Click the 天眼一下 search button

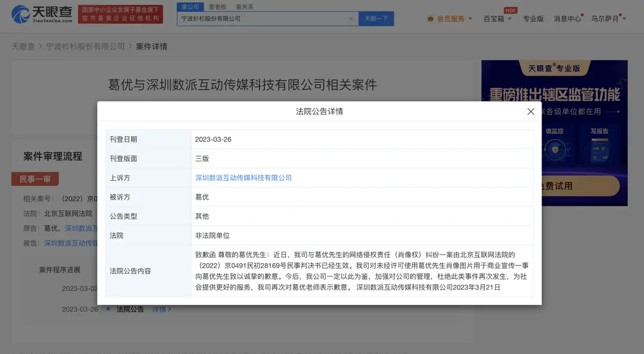[x=376, y=18]
